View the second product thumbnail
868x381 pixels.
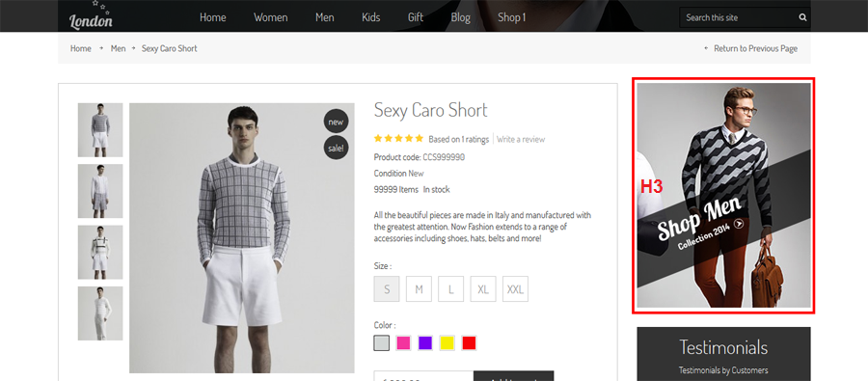pos(100,191)
